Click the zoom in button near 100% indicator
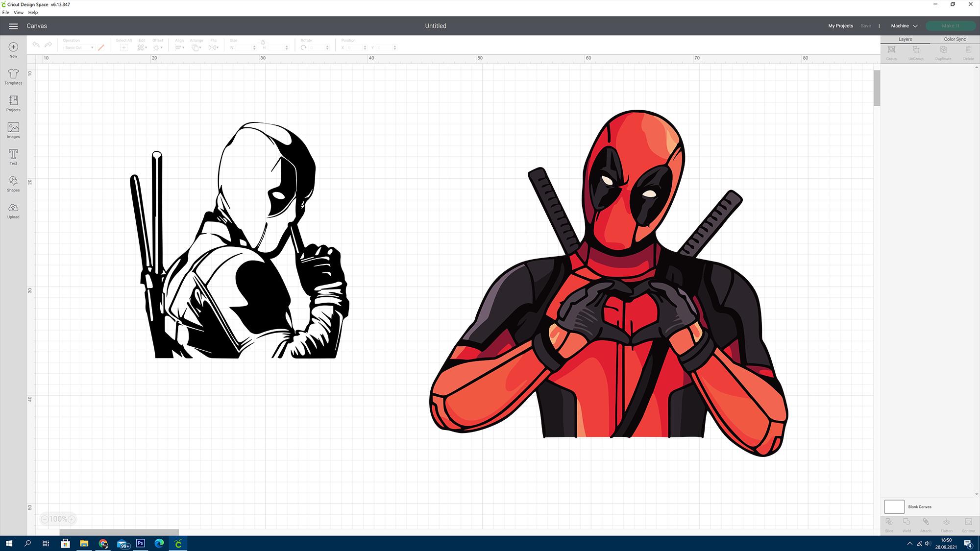980x551 pixels. click(x=71, y=519)
